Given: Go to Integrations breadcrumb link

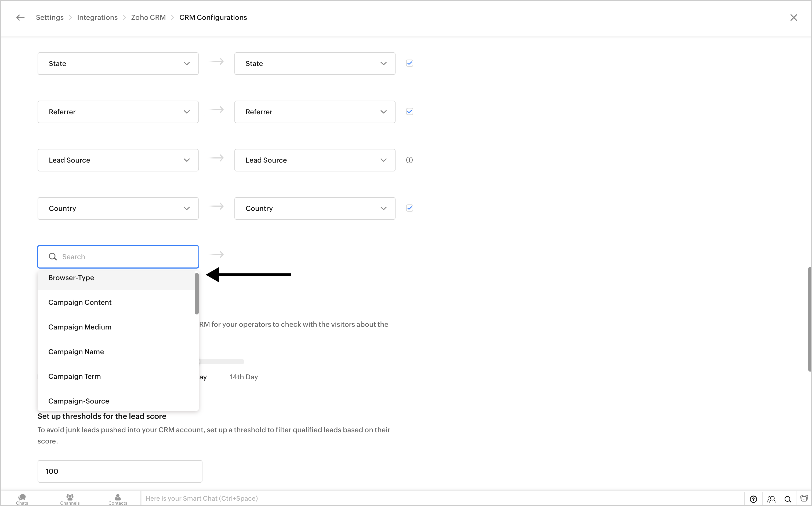Looking at the screenshot, I should coord(97,17).
